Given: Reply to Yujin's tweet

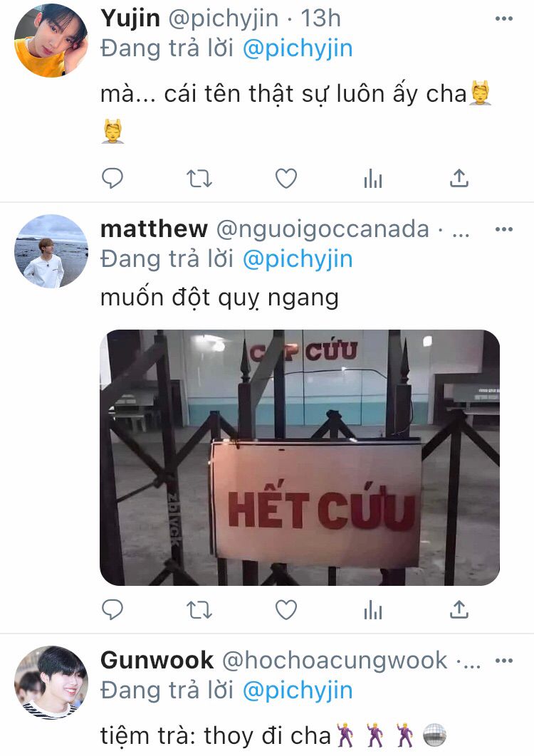Looking at the screenshot, I should click(112, 179).
